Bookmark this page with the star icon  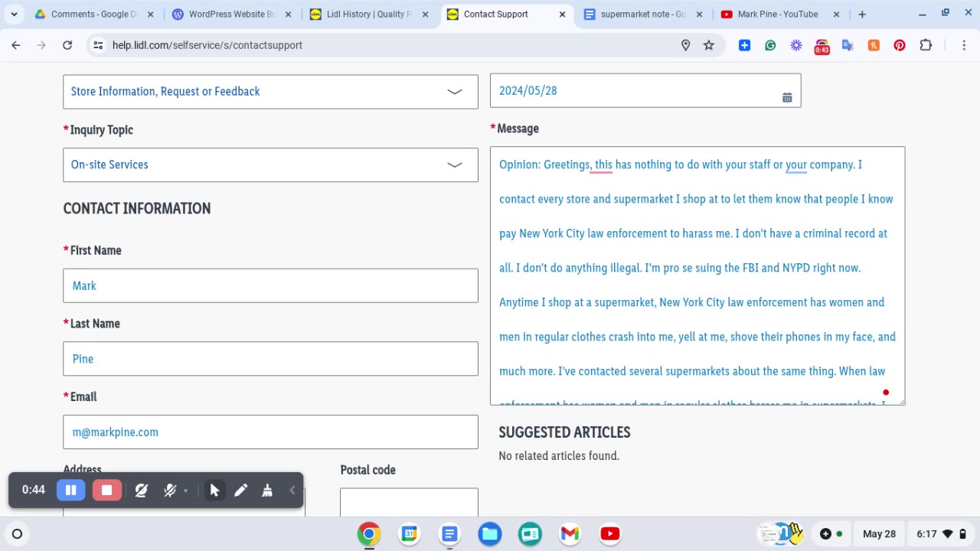(709, 45)
